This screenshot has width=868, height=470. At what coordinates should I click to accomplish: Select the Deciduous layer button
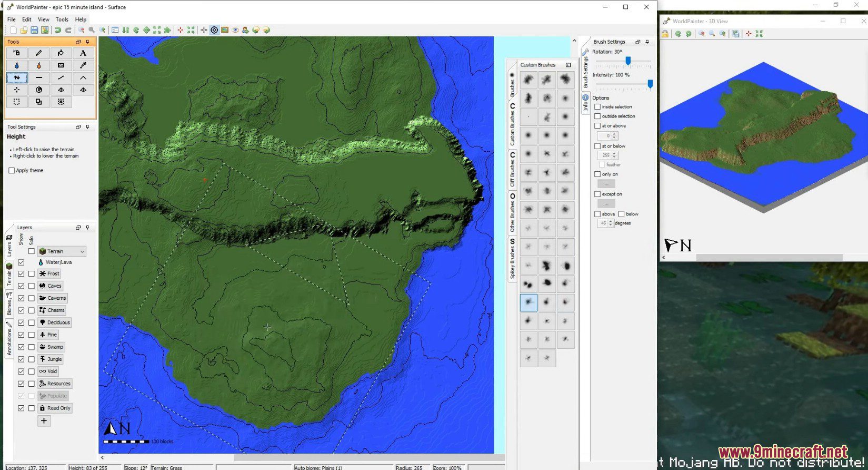pyautogui.click(x=55, y=322)
